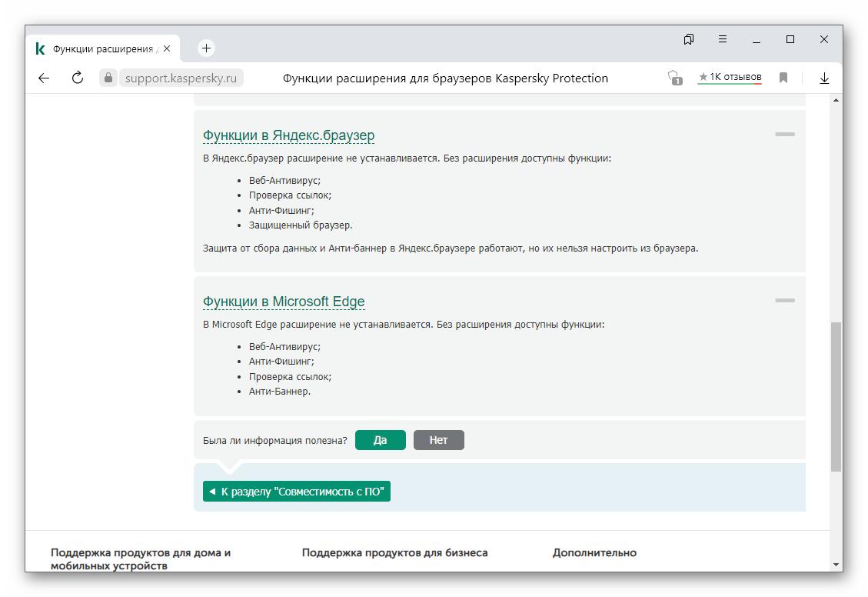Answer Нет to the helpfulness question
The image size is (868, 597).
[438, 440]
